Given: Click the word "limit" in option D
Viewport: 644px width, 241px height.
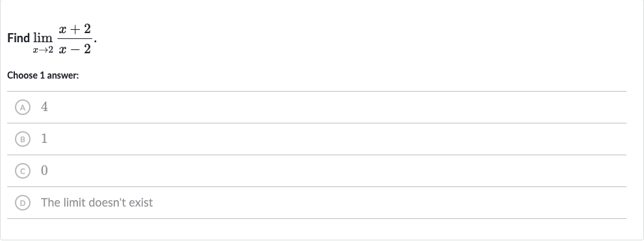Looking at the screenshot, I should (x=75, y=202).
